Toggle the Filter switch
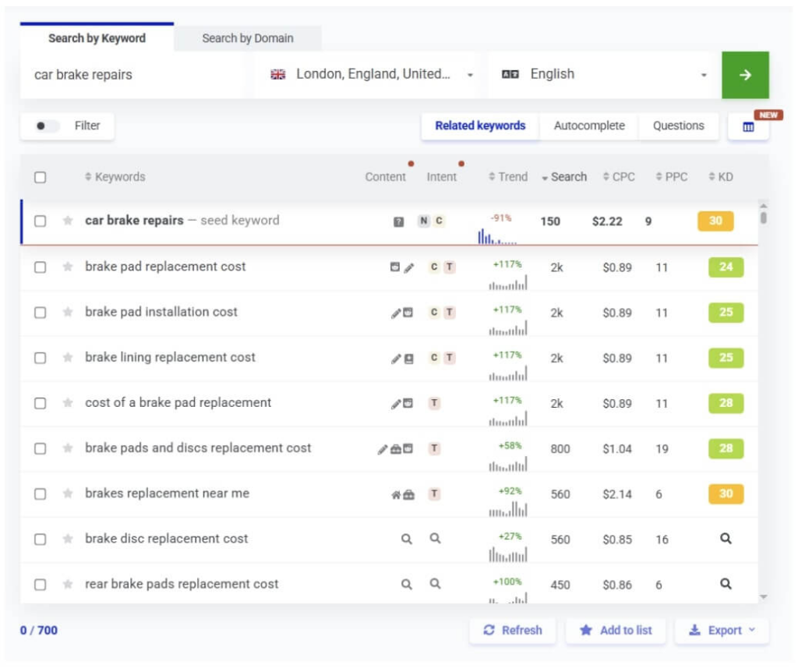This screenshot has height=672, width=798. coord(47,126)
